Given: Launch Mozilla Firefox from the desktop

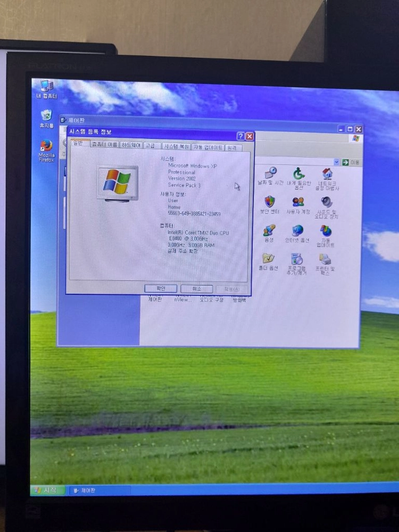Looking at the screenshot, I should coord(46,151).
